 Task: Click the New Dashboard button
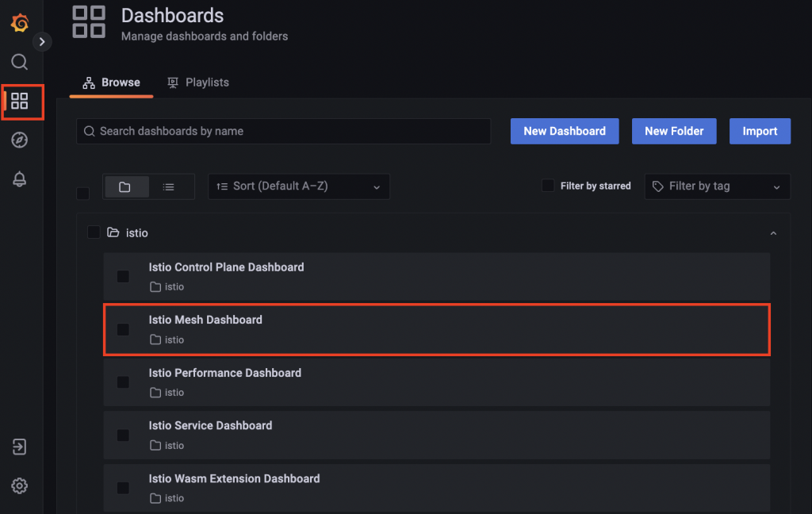pos(565,132)
